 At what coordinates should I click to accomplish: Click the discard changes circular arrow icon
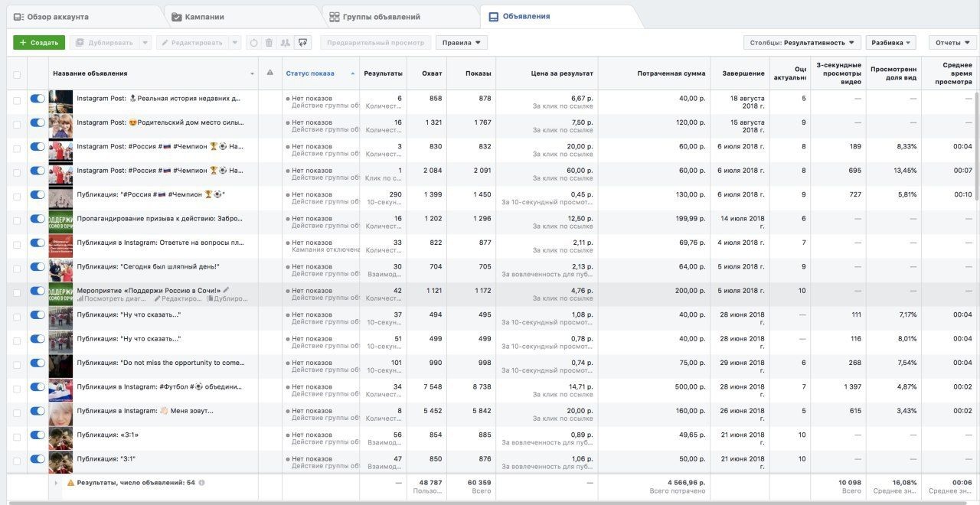(x=254, y=43)
